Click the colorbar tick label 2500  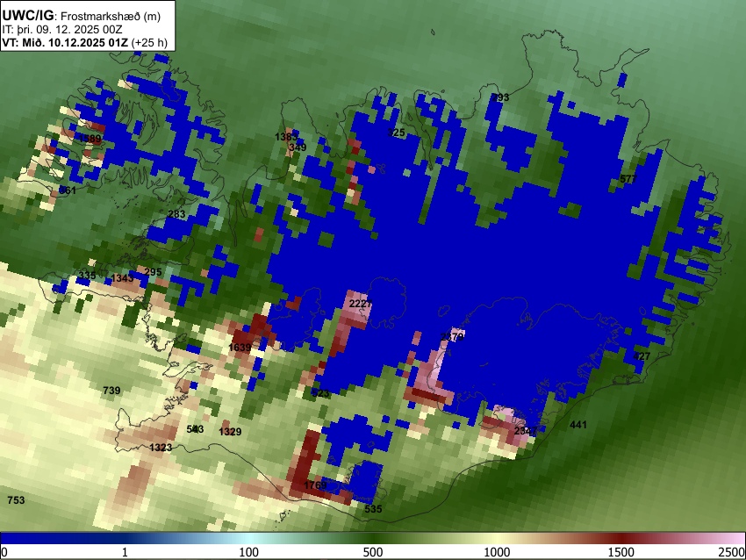pyautogui.click(x=733, y=552)
